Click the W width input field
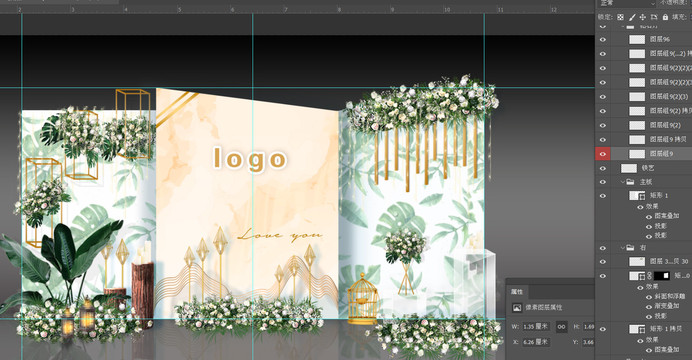The height and width of the screenshot is (360, 692). 536,327
